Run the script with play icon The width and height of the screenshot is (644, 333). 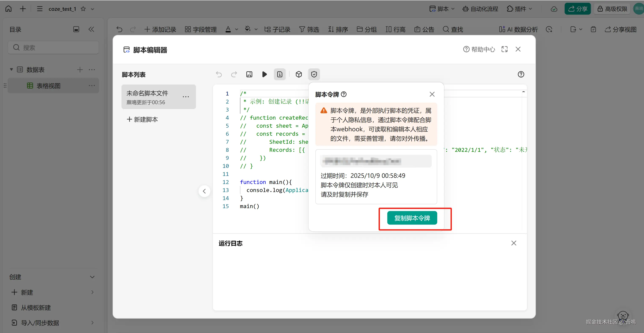coord(264,74)
